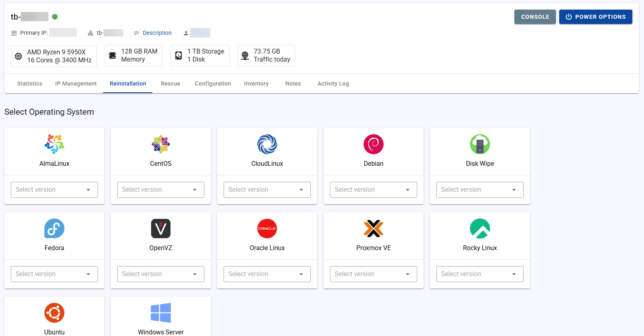Viewport: 644px width, 336px height.
Task: Click the CPU chip icon
Action: click(x=18, y=56)
